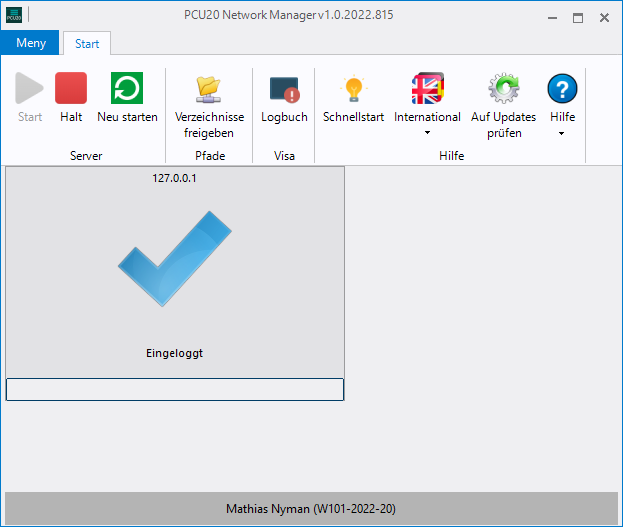Screen dimensions: 623x527
Task: Click the blue Hilfe question mark icon
Action: click(562, 89)
